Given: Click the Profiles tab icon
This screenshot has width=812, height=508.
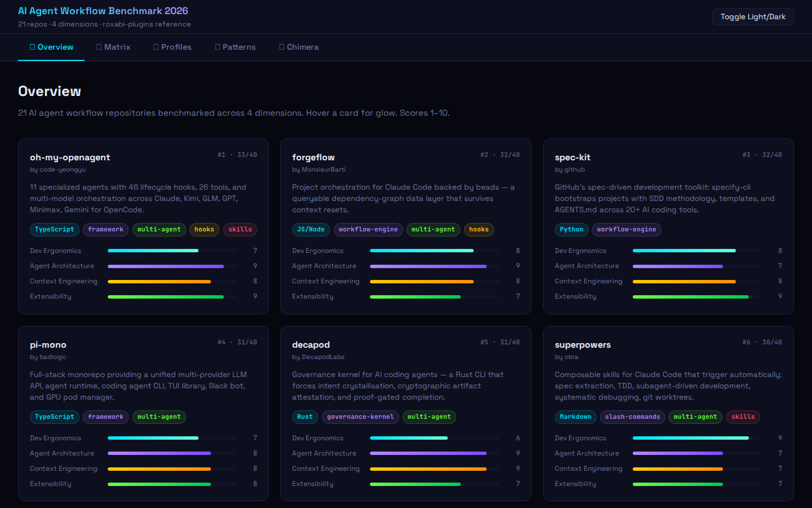Looking at the screenshot, I should point(156,47).
